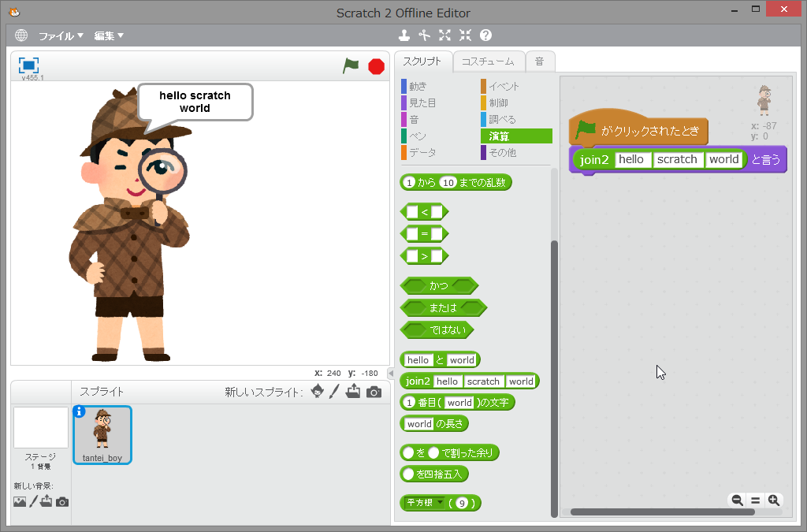Choose new backdrop from library
This screenshot has width=807, height=532.
pos(20,501)
